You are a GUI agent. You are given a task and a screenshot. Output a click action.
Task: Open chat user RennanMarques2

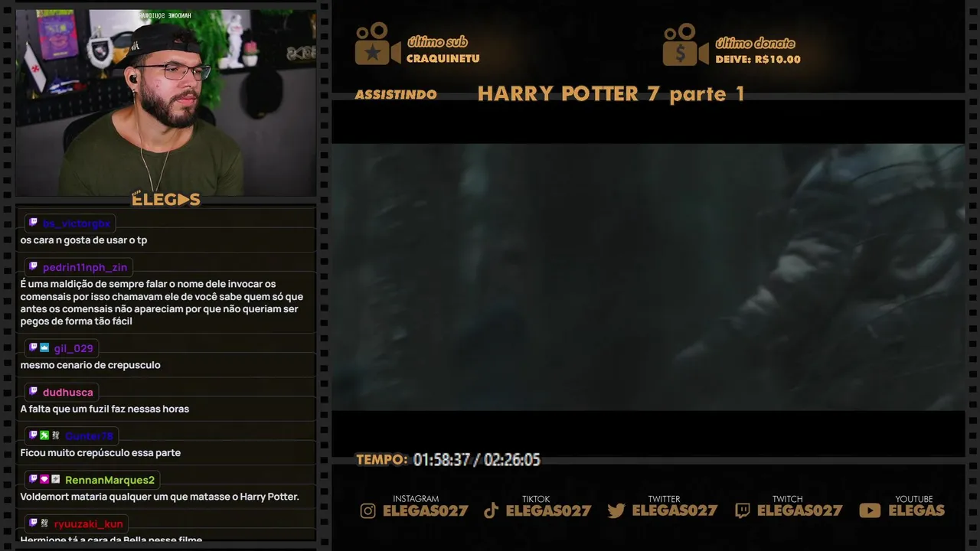point(109,480)
